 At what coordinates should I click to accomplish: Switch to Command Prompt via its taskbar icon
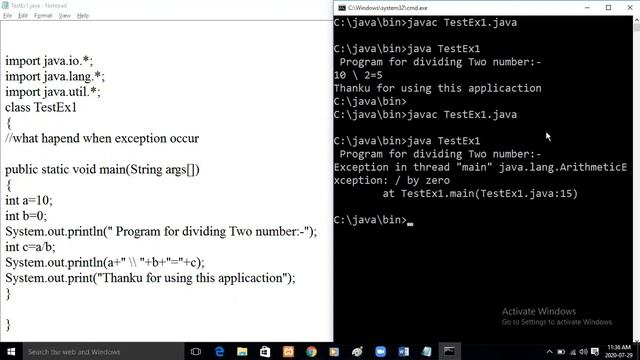(449, 351)
